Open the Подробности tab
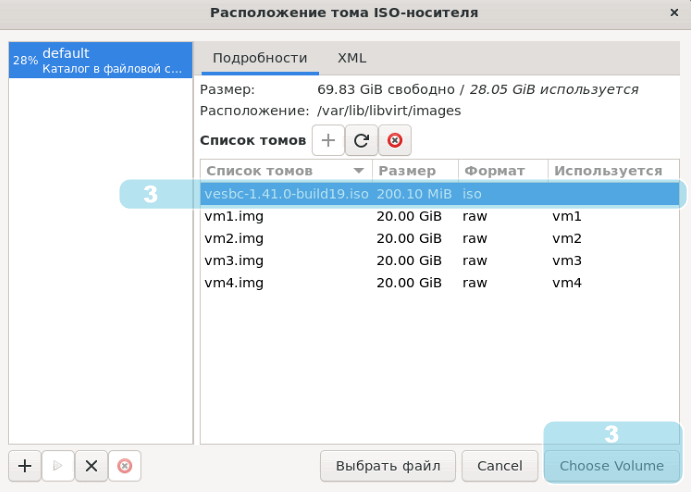Image resolution: width=691 pixels, height=492 pixels. [x=260, y=58]
